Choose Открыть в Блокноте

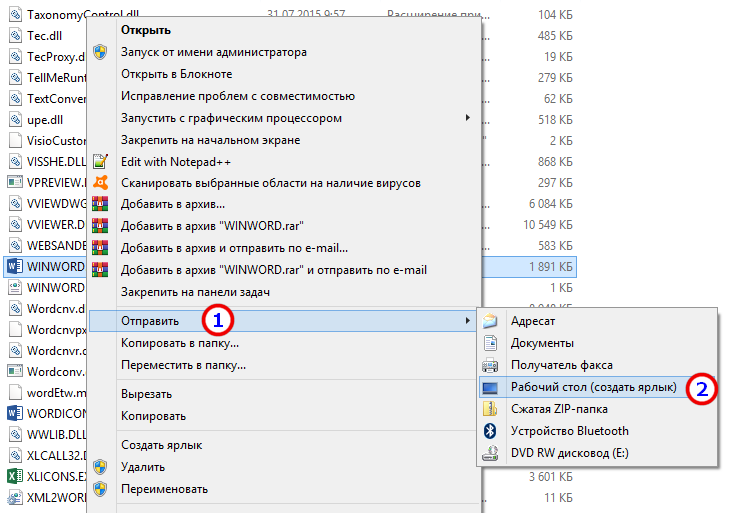click(x=176, y=74)
